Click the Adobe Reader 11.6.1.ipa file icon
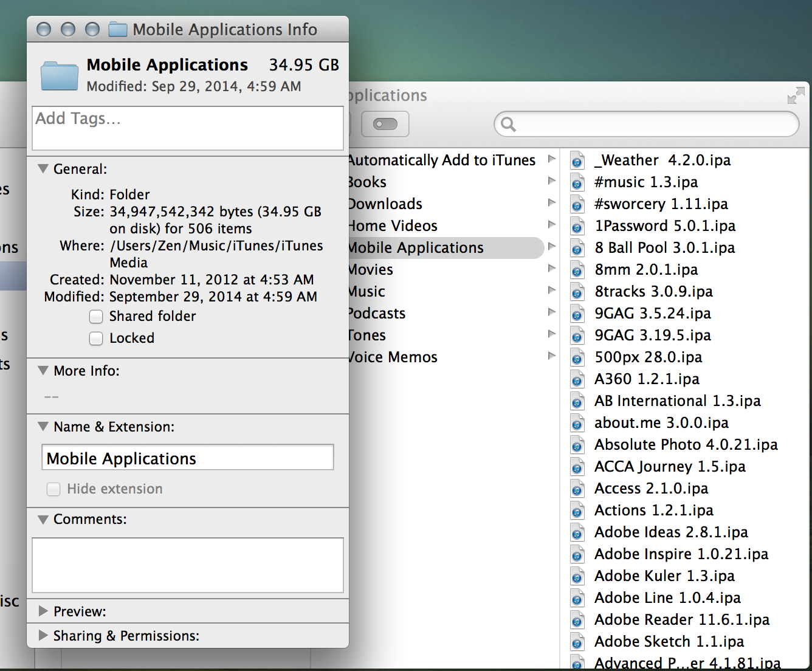Image resolution: width=812 pixels, height=671 pixels. 577,621
